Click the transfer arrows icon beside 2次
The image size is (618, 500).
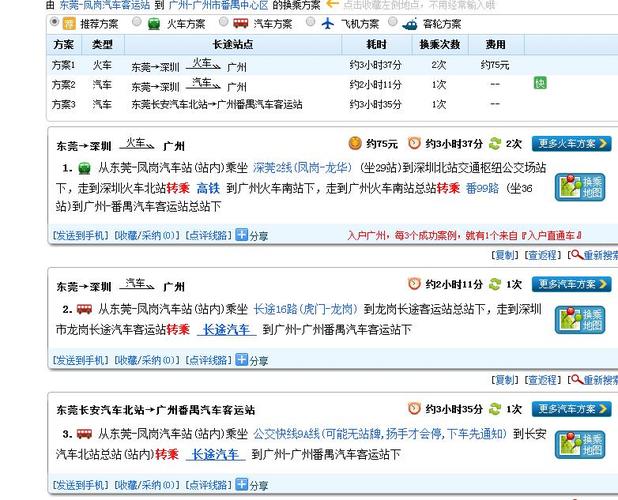[495, 143]
